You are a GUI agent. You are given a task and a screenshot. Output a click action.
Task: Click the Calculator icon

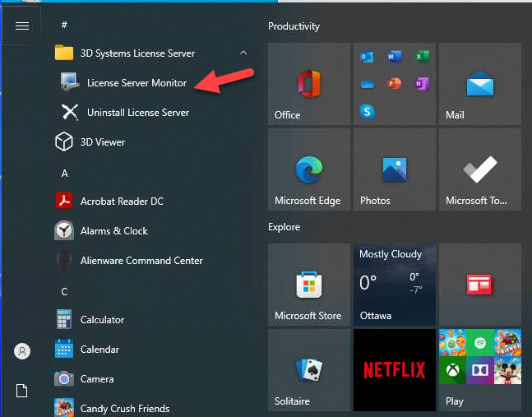(x=64, y=319)
